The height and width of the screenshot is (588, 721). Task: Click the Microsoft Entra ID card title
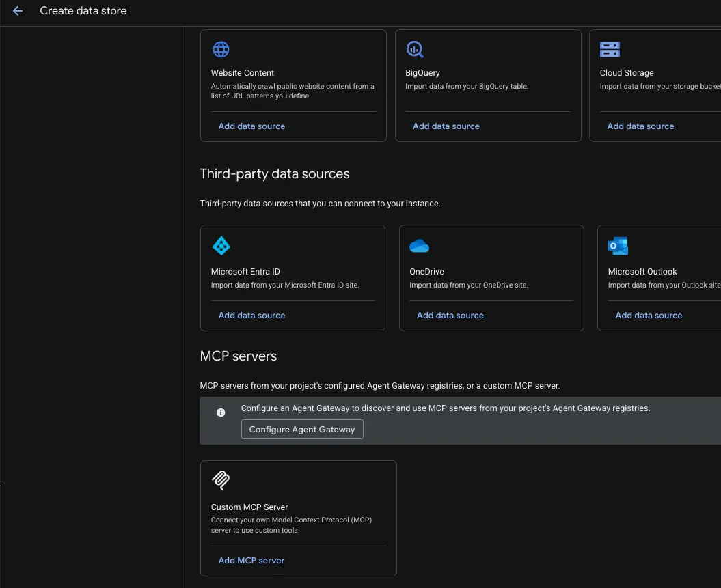pos(245,272)
